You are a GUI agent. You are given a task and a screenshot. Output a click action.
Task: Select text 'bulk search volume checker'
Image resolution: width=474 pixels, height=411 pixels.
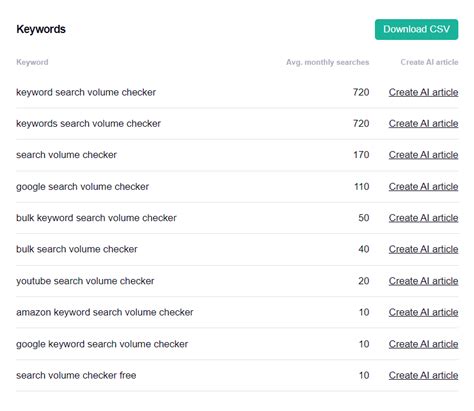[77, 249]
